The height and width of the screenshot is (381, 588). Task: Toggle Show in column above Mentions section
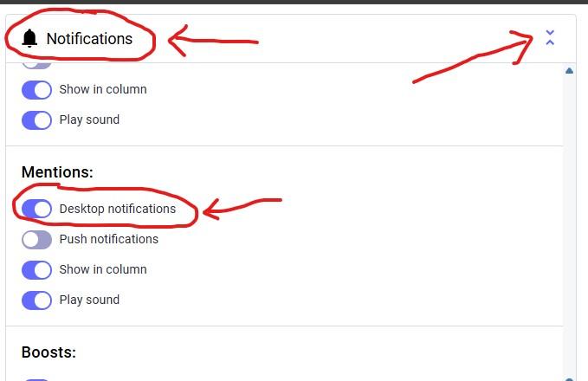coord(36,89)
